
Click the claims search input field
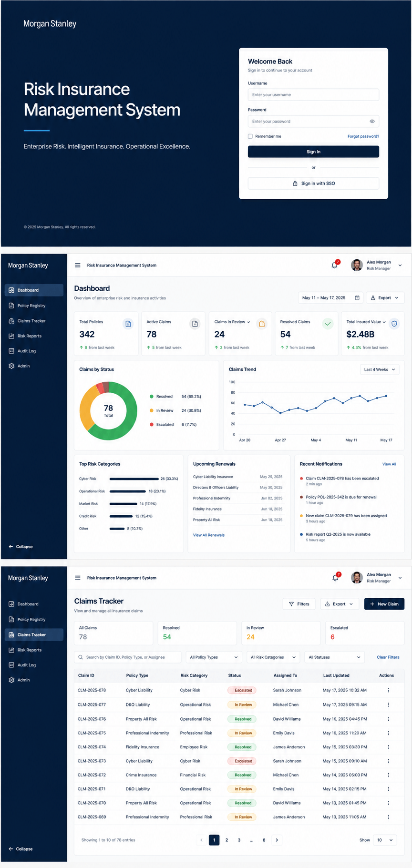point(128,657)
